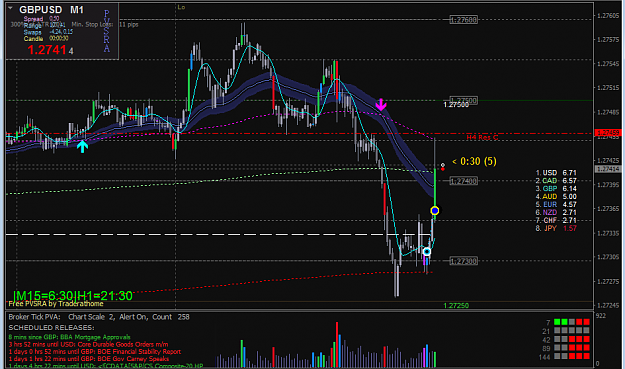Click the first grey square in row 144

[x=557, y=357]
